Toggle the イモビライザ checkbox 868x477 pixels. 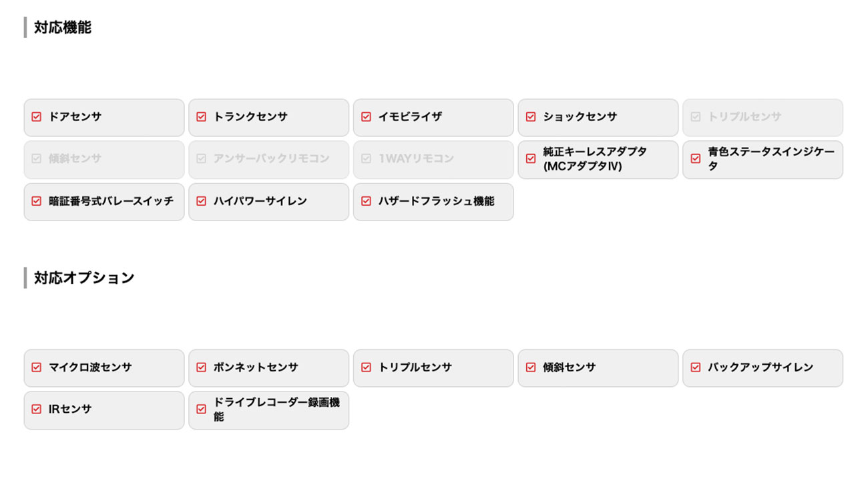[x=366, y=117]
